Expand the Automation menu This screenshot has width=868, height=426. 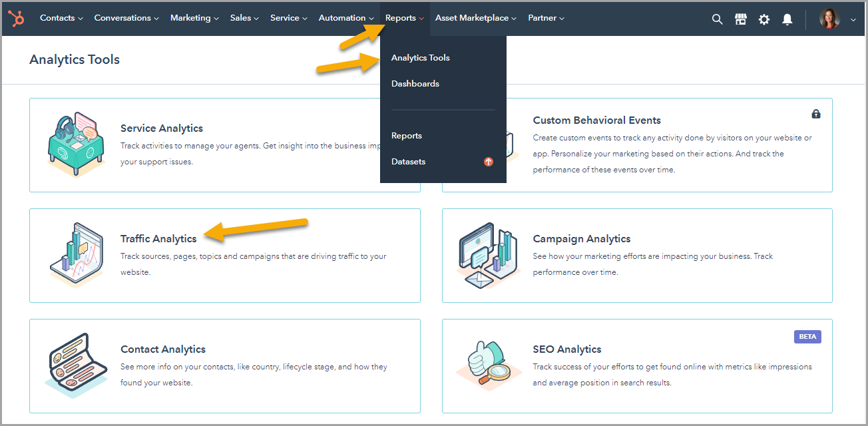346,18
